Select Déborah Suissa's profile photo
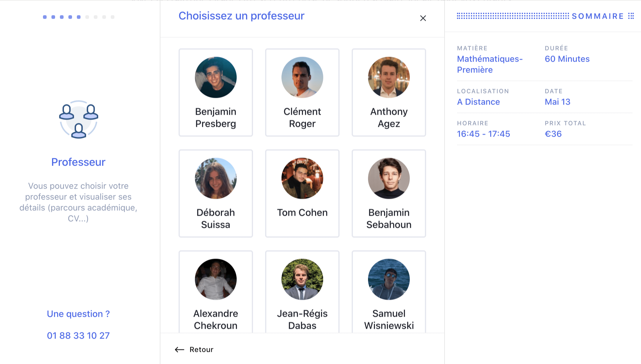 (x=216, y=178)
